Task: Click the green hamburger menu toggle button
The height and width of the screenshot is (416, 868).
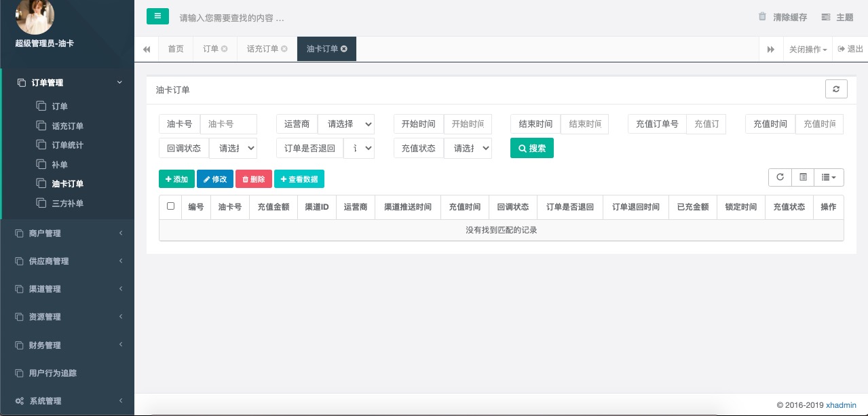Action: coord(157,17)
